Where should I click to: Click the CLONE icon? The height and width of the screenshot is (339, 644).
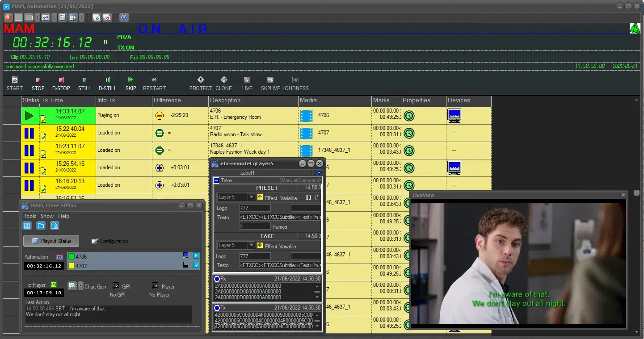click(x=224, y=80)
